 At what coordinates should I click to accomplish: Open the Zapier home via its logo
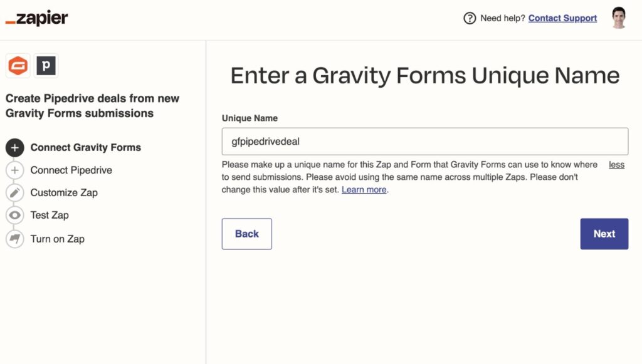pyautogui.click(x=36, y=18)
